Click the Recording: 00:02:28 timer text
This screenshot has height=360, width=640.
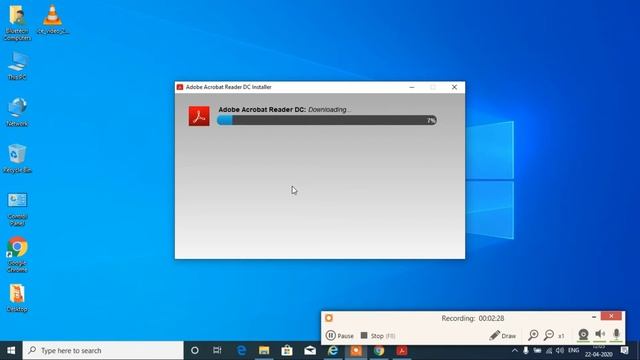[x=473, y=318]
